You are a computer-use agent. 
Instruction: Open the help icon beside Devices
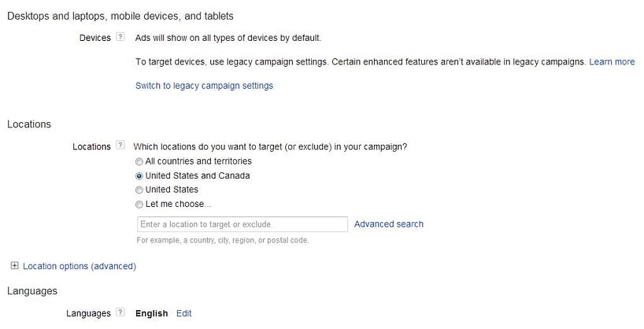[x=120, y=37]
